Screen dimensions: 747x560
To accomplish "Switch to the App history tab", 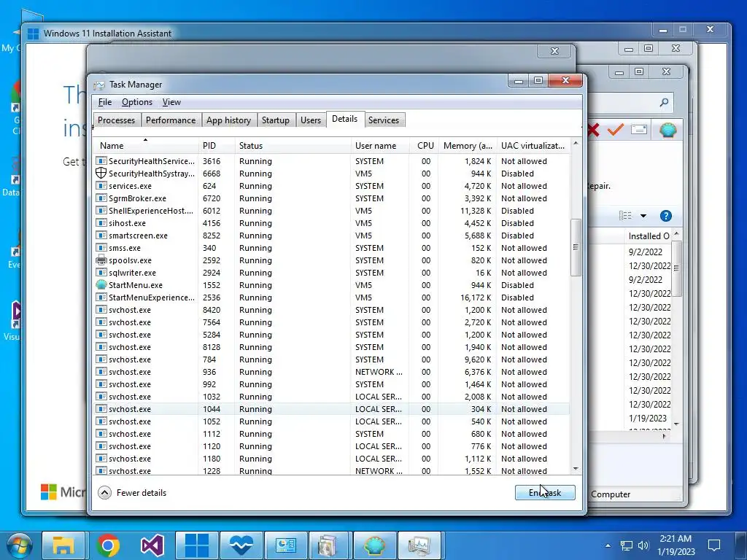I will [228, 120].
